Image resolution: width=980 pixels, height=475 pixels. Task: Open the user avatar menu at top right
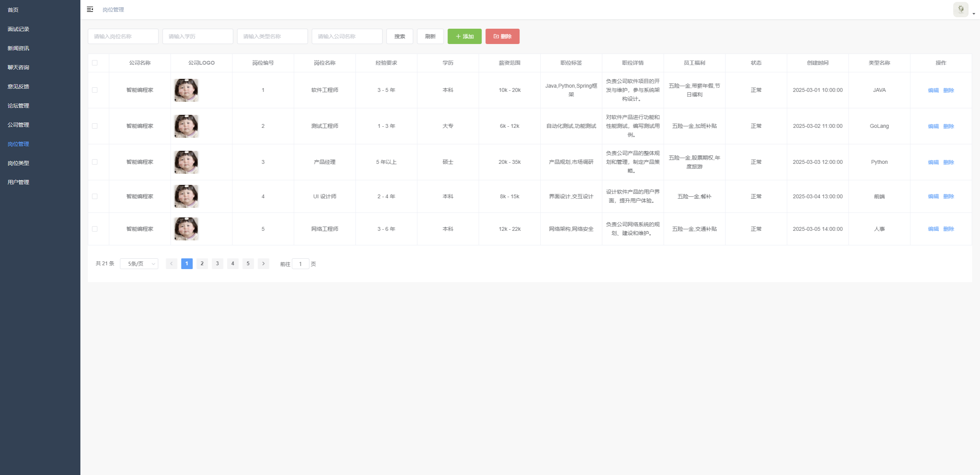(960, 10)
